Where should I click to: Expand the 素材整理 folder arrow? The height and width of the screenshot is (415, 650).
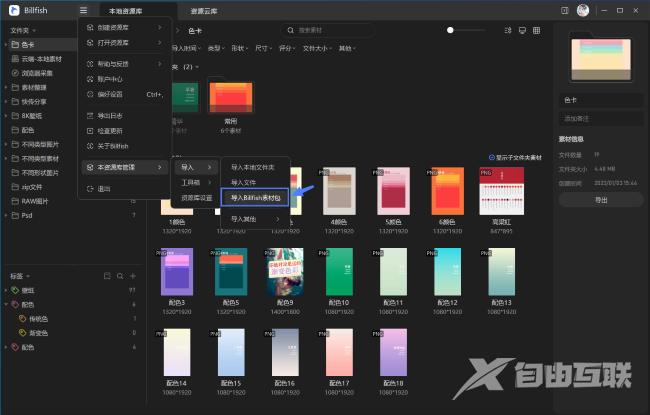[6, 87]
